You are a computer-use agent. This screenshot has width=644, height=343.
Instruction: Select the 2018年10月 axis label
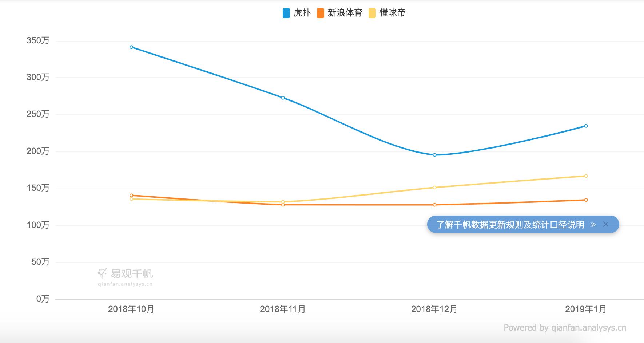[131, 310]
